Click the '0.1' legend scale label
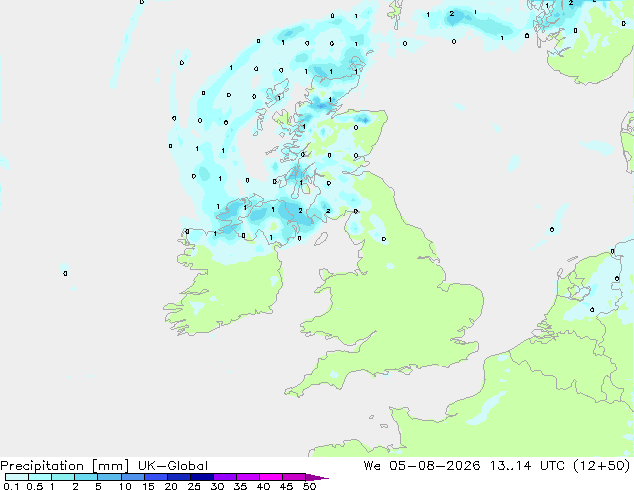The image size is (634, 490). click(11, 486)
